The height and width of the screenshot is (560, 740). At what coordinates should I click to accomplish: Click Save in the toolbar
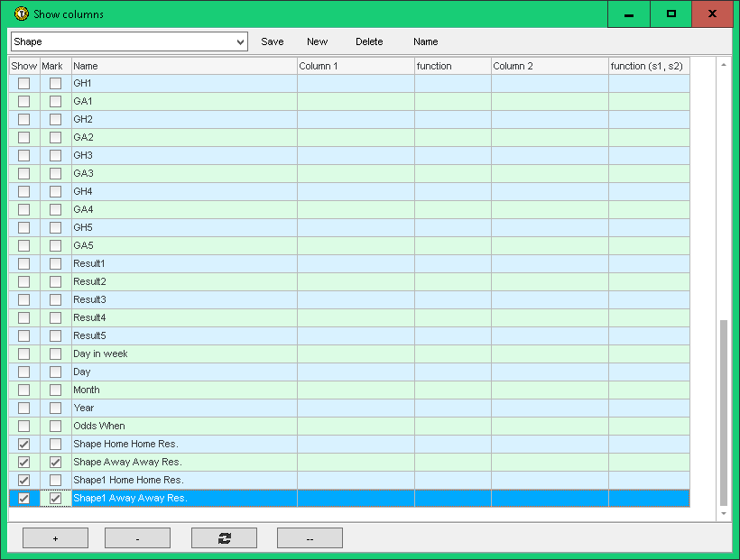(272, 41)
